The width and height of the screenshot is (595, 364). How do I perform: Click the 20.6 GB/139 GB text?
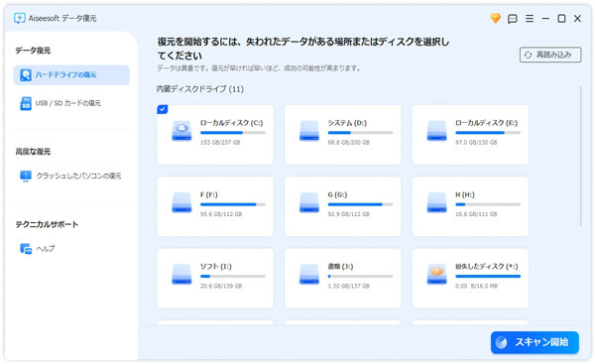pyautogui.click(x=221, y=286)
